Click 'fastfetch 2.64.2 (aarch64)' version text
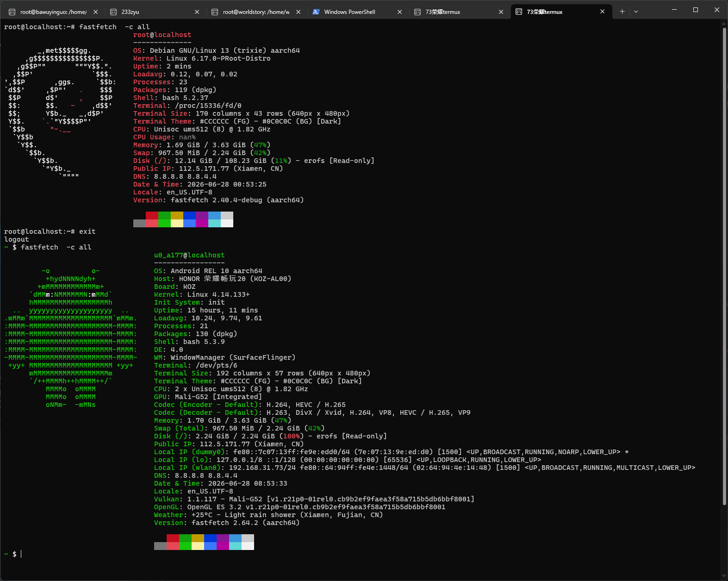Screen dimensions: 728x581 click(246, 523)
